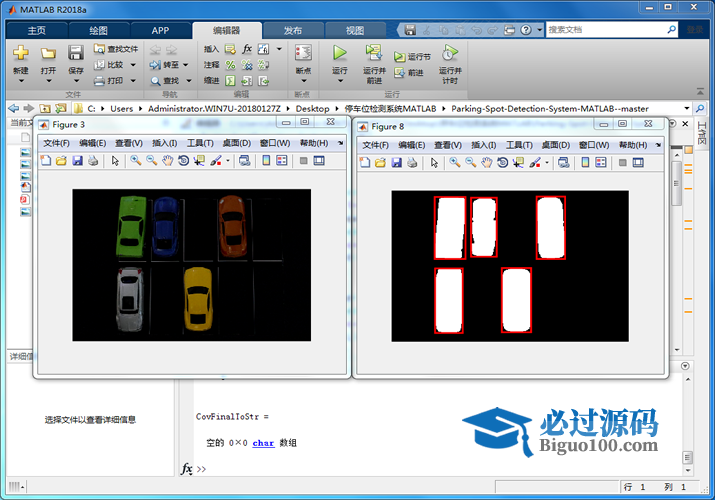715x500 pixels.
Task: Toggle the edit plot arrow in Figure 3
Action: tap(115, 161)
